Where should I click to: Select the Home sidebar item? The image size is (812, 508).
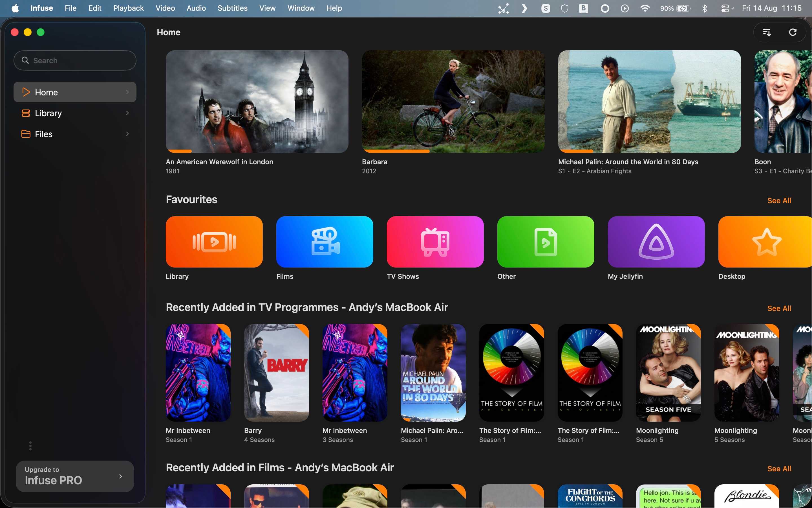pos(75,92)
